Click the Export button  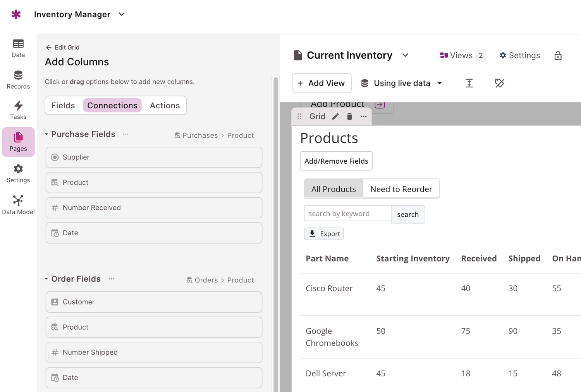click(x=324, y=234)
